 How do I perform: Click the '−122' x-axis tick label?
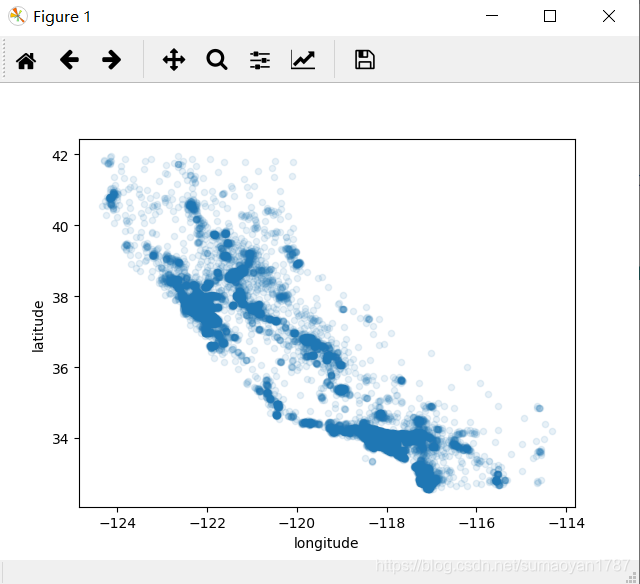pos(207,523)
